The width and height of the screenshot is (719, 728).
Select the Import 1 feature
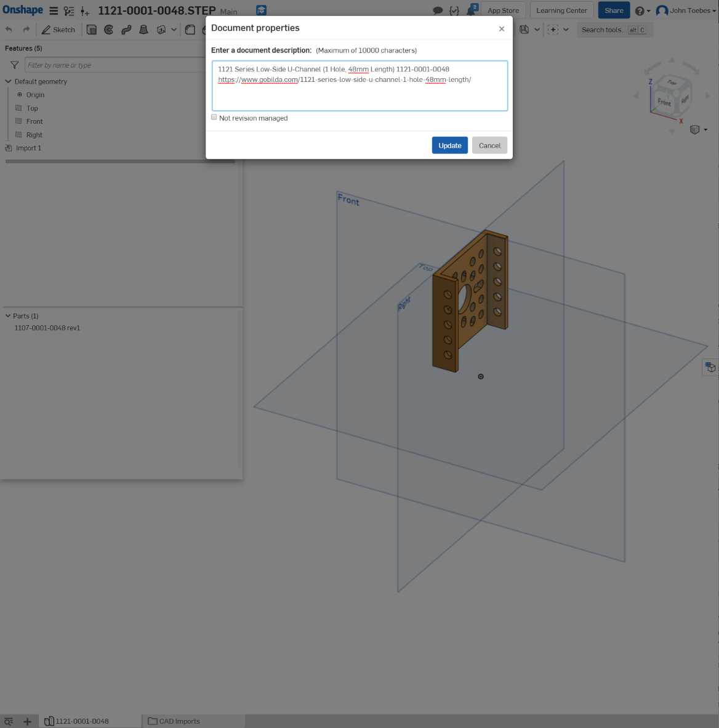click(28, 148)
